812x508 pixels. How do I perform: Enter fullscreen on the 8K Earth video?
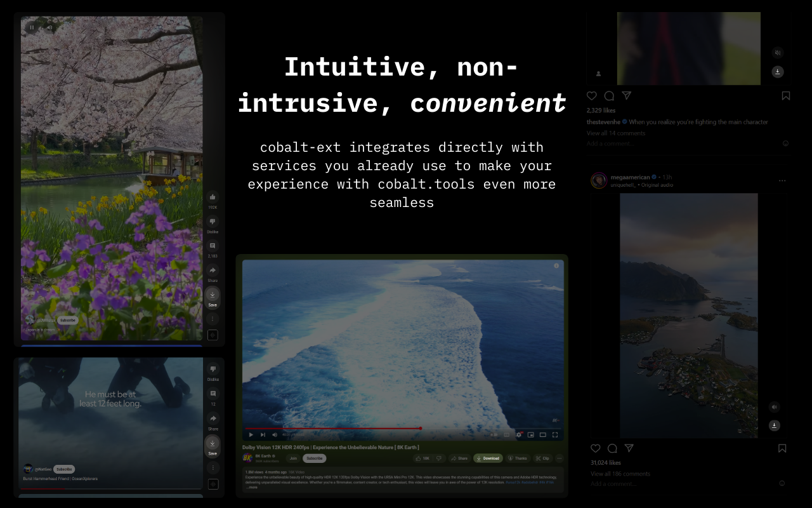point(555,435)
